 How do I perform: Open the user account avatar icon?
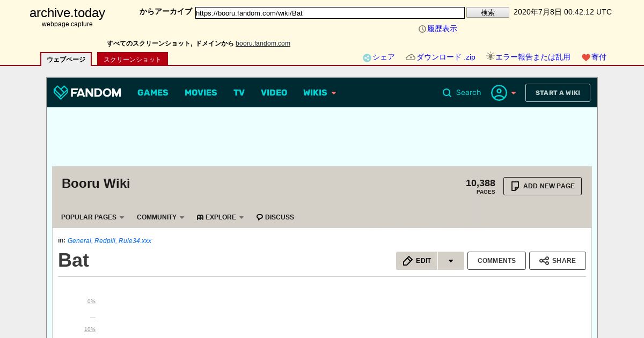(499, 93)
